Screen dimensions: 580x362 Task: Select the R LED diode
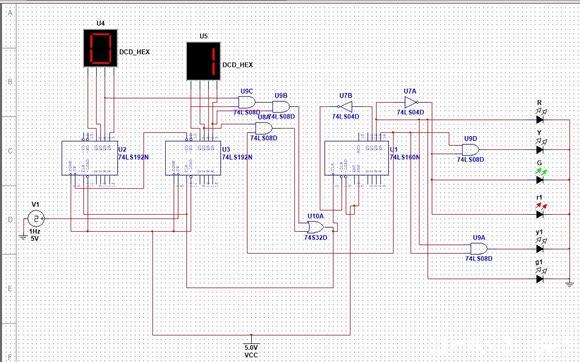540,119
